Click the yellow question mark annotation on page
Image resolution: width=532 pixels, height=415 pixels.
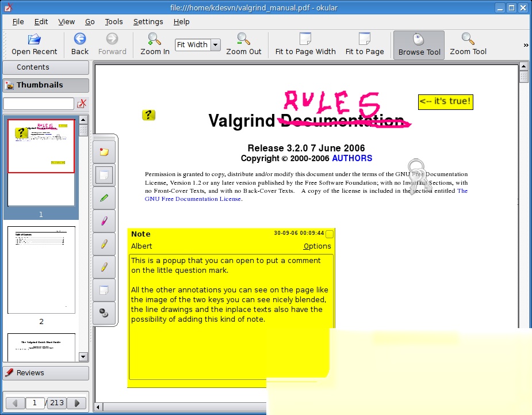[148, 115]
